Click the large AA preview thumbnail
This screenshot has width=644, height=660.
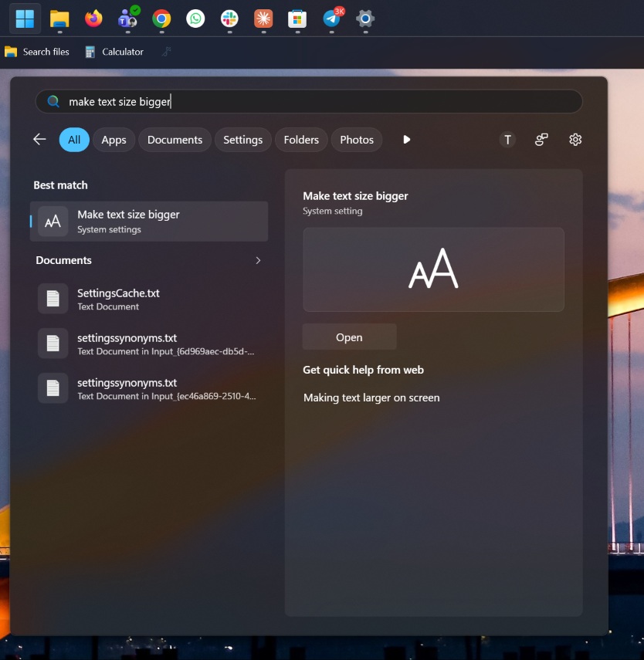[433, 269]
